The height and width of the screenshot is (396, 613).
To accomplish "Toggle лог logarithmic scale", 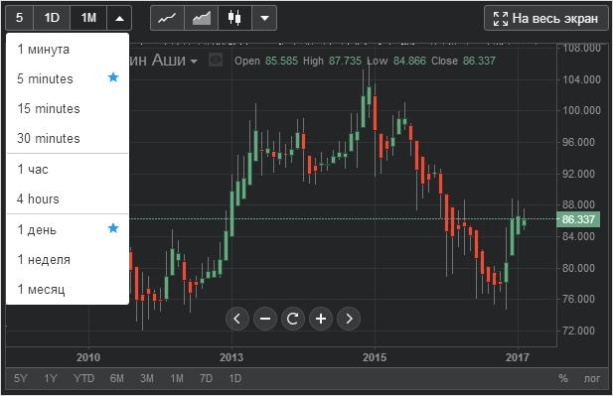I will pos(591,378).
